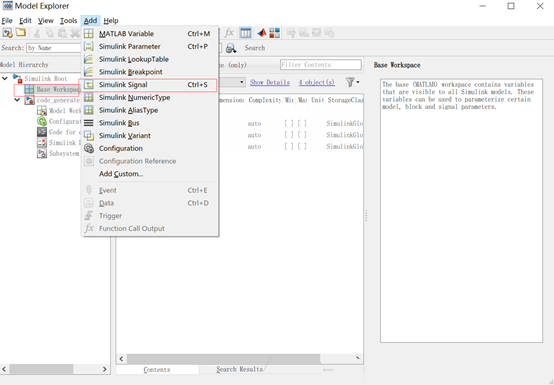Choose Add Custom... menu entry
Screen dimensions: 554x385
pos(150,174)
